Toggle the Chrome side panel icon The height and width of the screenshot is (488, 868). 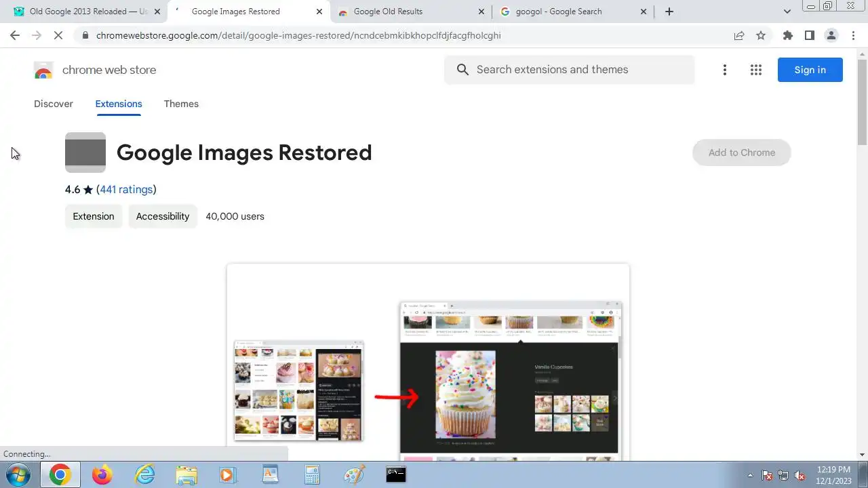[x=809, y=35]
